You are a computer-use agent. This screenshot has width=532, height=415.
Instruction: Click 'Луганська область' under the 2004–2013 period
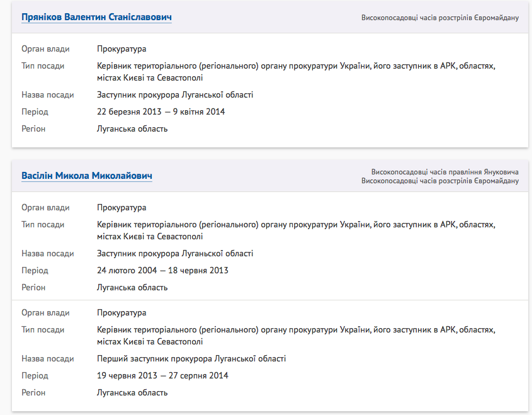click(x=132, y=288)
